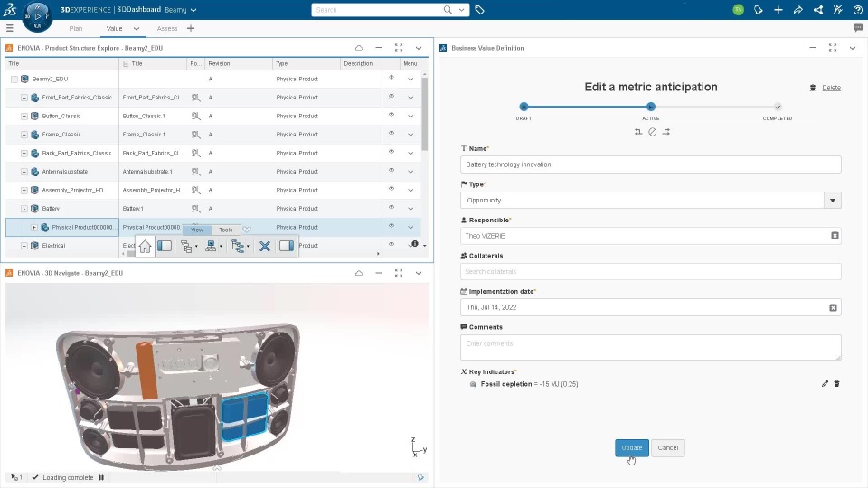This screenshot has height=488, width=868.
Task: Toggle left panel icon in floating toolbar
Action: (165, 246)
